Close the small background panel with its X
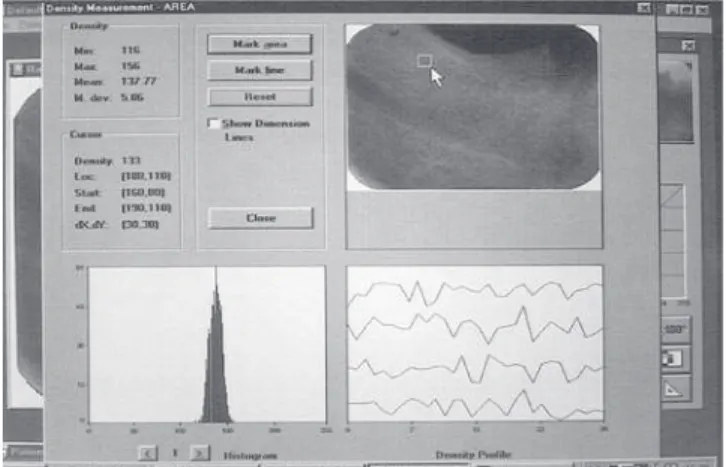The height and width of the screenshot is (467, 726). 688,45
